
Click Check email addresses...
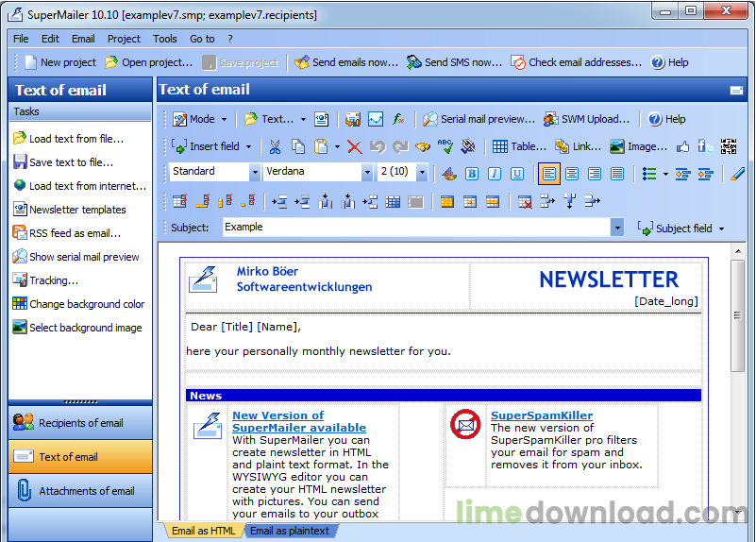[577, 62]
